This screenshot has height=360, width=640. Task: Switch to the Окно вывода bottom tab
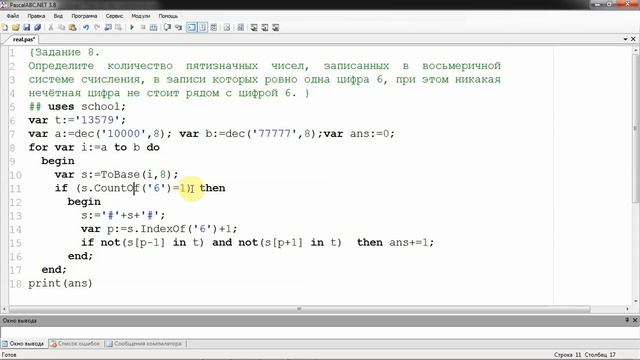click(24, 344)
